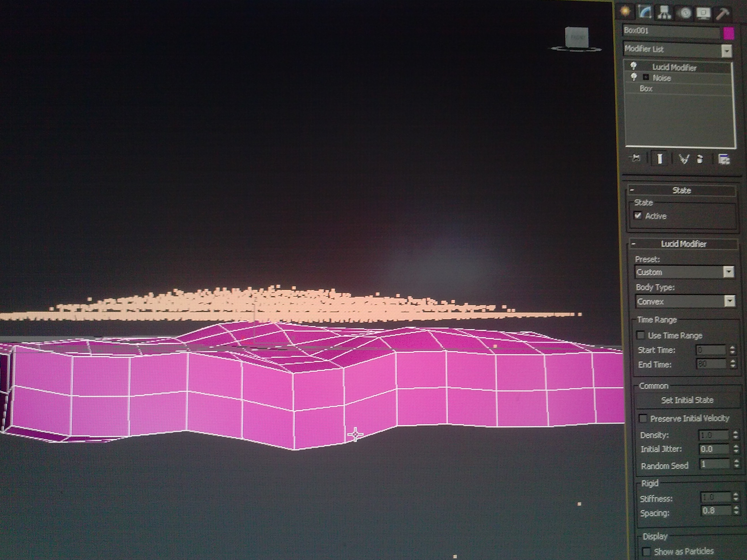Open the Body Type Convex dropdown
747x560 pixels.
point(729,301)
